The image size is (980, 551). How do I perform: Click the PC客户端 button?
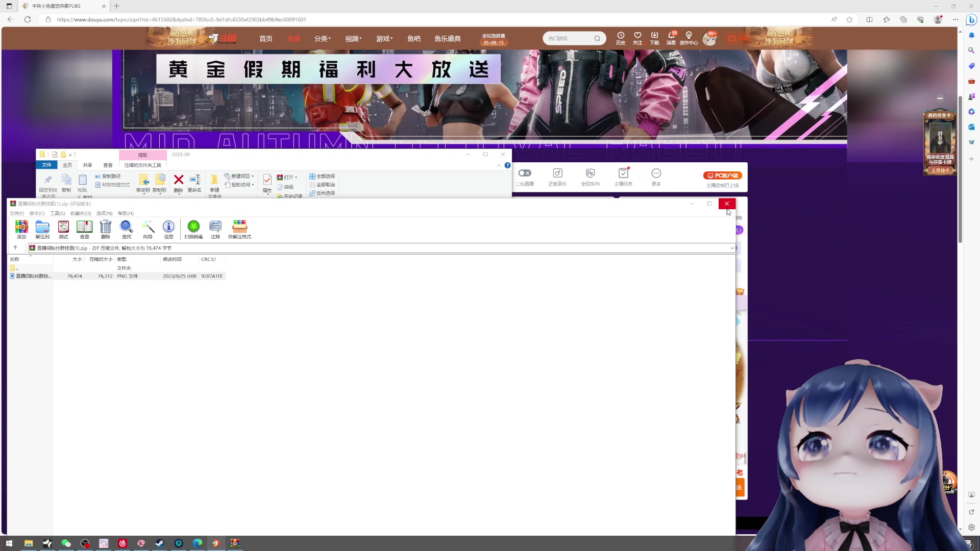[x=722, y=176]
